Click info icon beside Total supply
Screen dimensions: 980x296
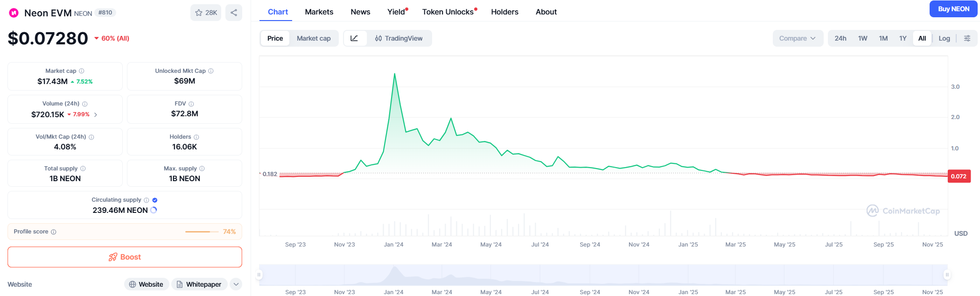click(83, 169)
